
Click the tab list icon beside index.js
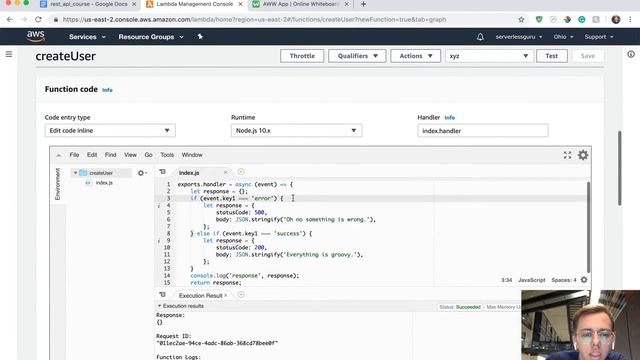tap(162, 172)
